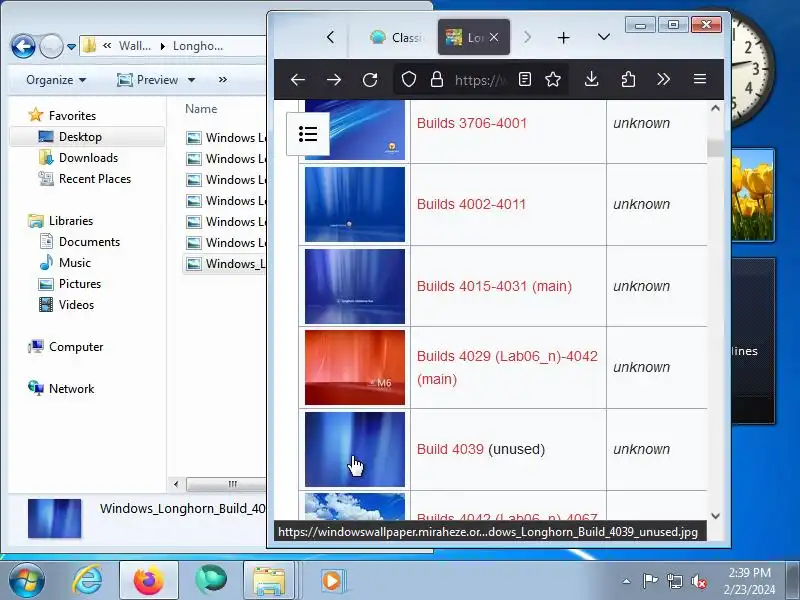Image resolution: width=800 pixels, height=600 pixels.
Task: Toggle the wiki table of contents button
Action: [x=308, y=134]
